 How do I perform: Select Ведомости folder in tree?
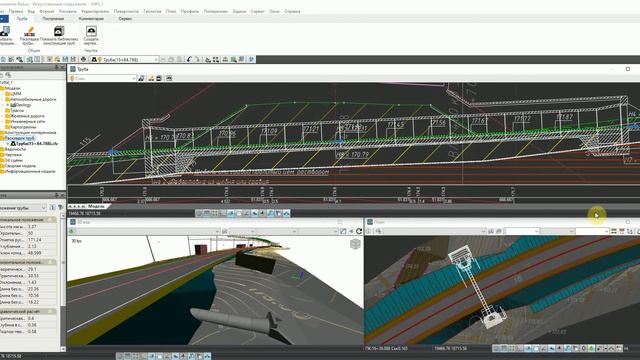[x=16, y=149]
